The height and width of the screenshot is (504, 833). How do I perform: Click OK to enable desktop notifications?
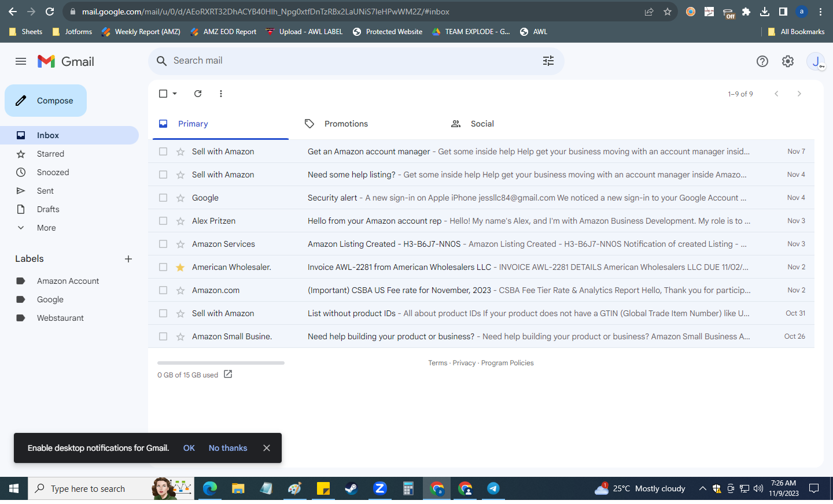coord(189,448)
